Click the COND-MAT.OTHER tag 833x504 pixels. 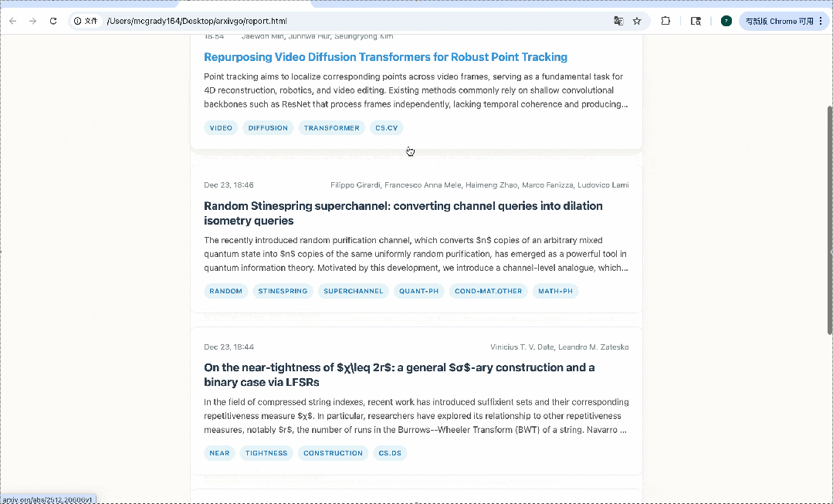tap(488, 291)
